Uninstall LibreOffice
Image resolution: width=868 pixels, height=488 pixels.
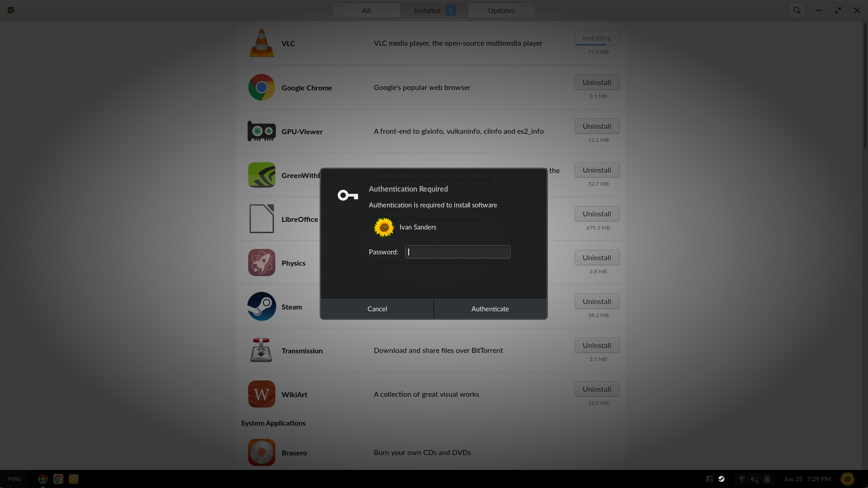click(597, 214)
